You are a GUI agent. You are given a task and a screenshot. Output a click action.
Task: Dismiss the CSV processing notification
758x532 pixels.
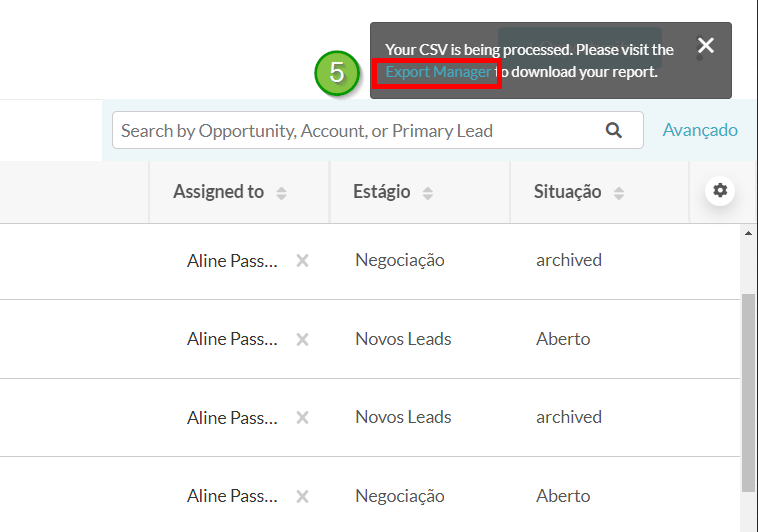click(x=706, y=45)
